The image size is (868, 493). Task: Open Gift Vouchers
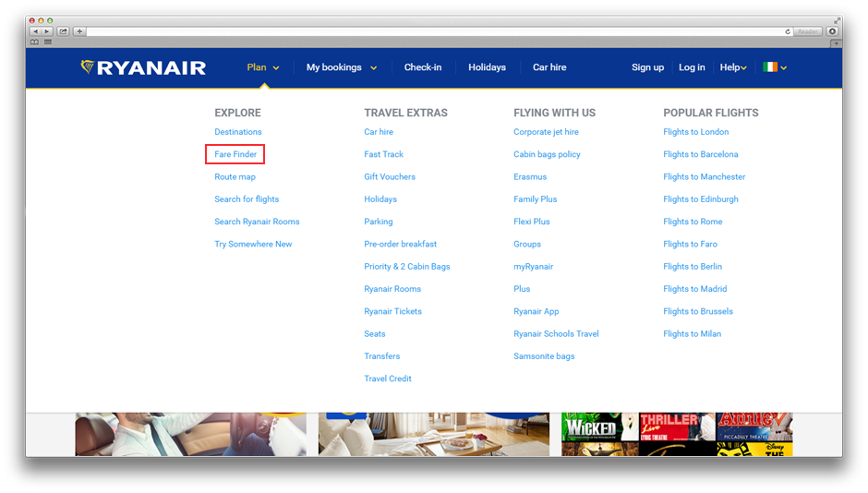tap(390, 176)
